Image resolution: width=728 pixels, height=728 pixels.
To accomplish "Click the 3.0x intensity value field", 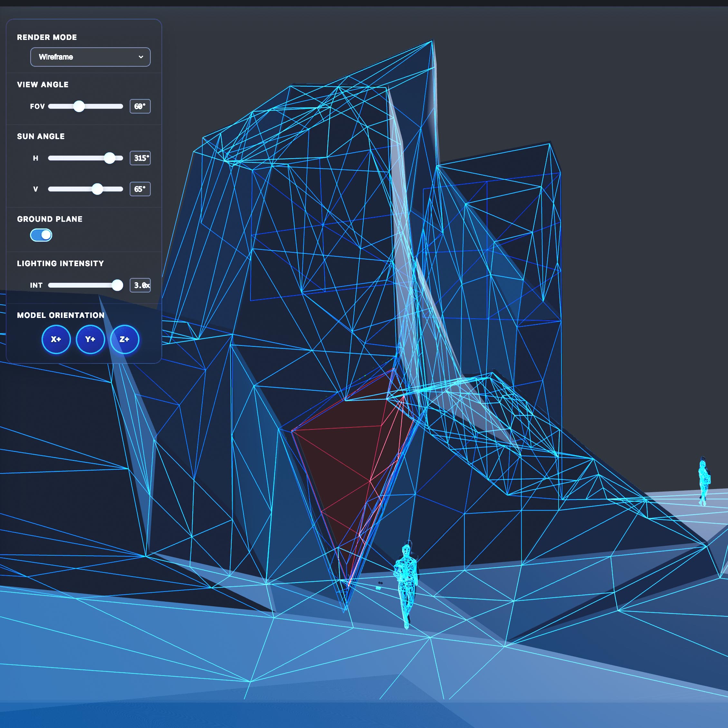I will [140, 285].
